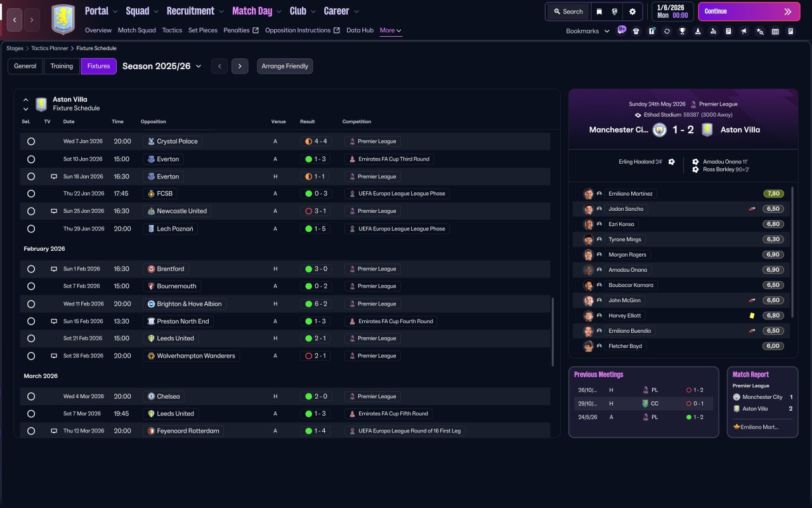Click the circular arrows icon in bookmarks bar
Viewport: 812px width, 508px height.
tap(667, 31)
